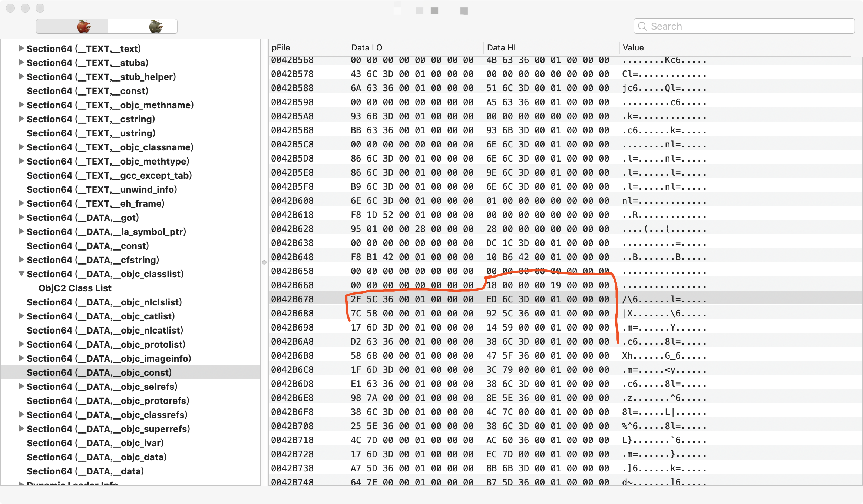The width and height of the screenshot is (863, 504).
Task: Select Section64 (__TEXT,__const) item
Action: [87, 91]
